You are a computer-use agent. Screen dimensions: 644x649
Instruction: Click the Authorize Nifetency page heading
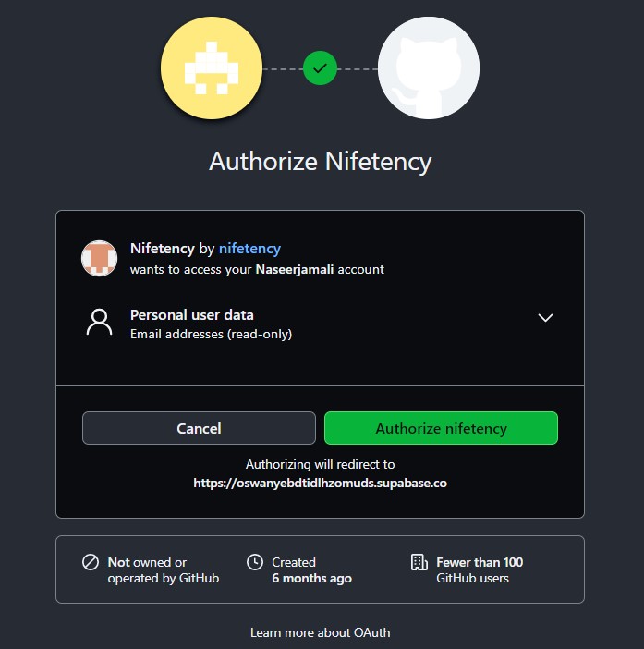pyautogui.click(x=320, y=162)
